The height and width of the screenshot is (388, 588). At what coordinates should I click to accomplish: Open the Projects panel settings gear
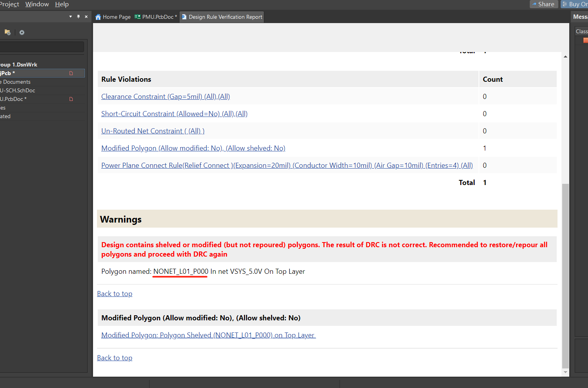coord(22,32)
